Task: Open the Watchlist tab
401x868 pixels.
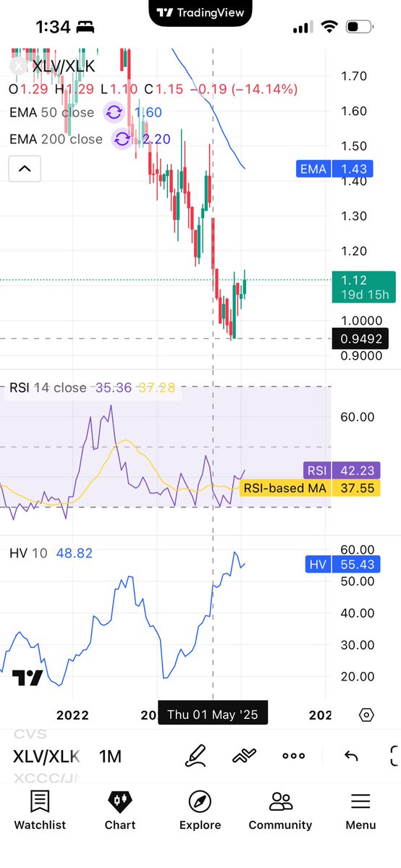Action: 40,810
